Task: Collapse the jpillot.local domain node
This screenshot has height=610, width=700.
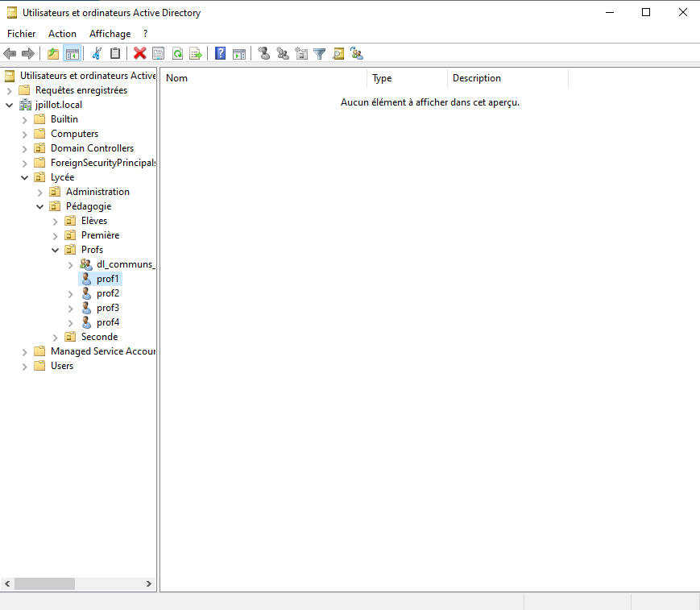Action: pos(10,106)
